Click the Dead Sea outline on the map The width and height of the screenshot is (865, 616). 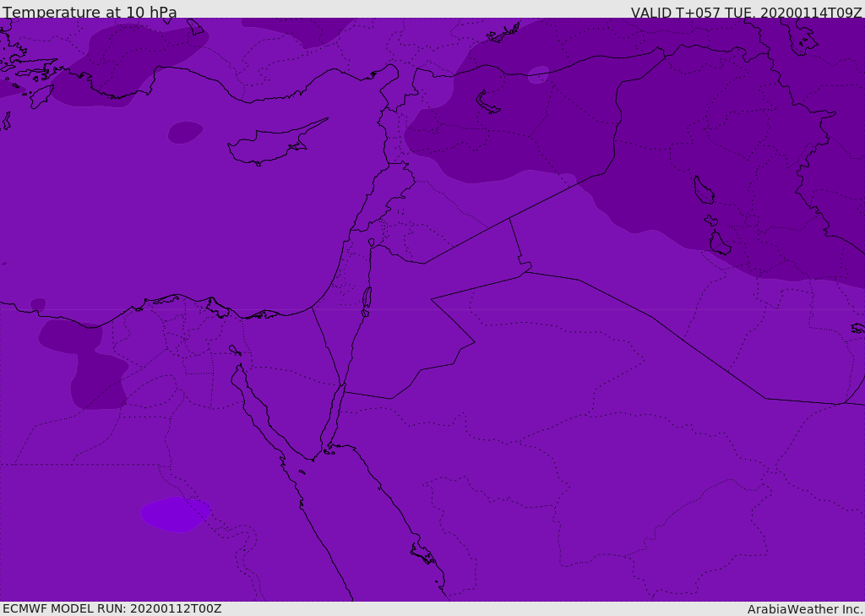tap(367, 301)
